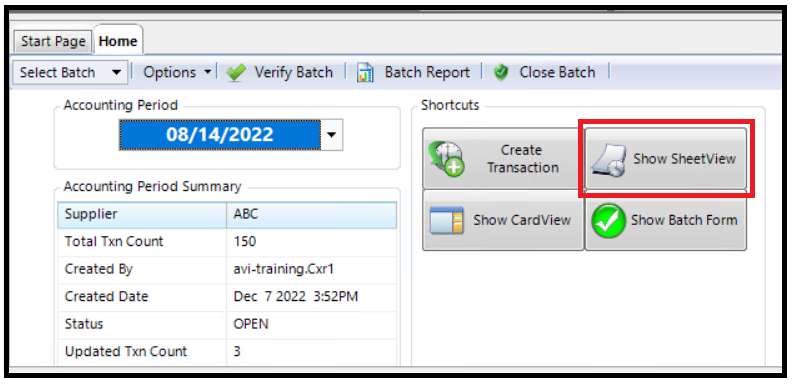This screenshot has width=793, height=387.
Task: Click the Show Batch Form button text
Action: [684, 220]
